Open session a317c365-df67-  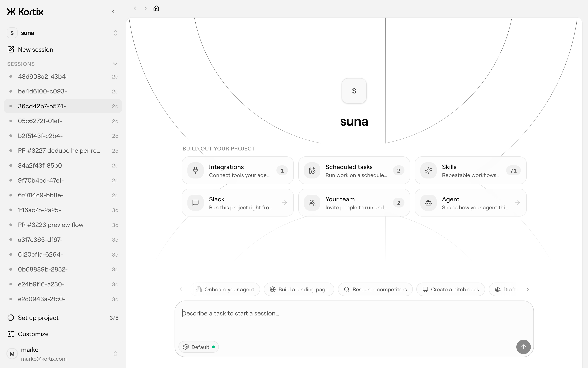63,240
